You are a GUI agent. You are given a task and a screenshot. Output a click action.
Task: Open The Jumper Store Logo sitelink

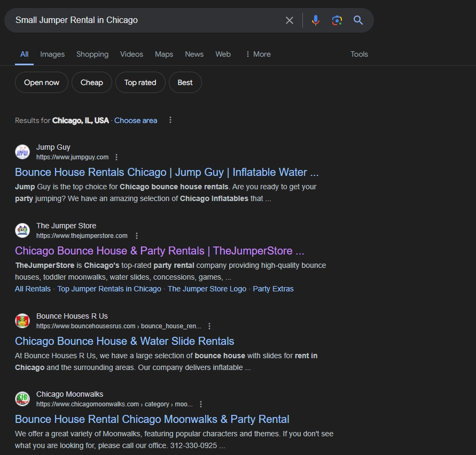[207, 289]
